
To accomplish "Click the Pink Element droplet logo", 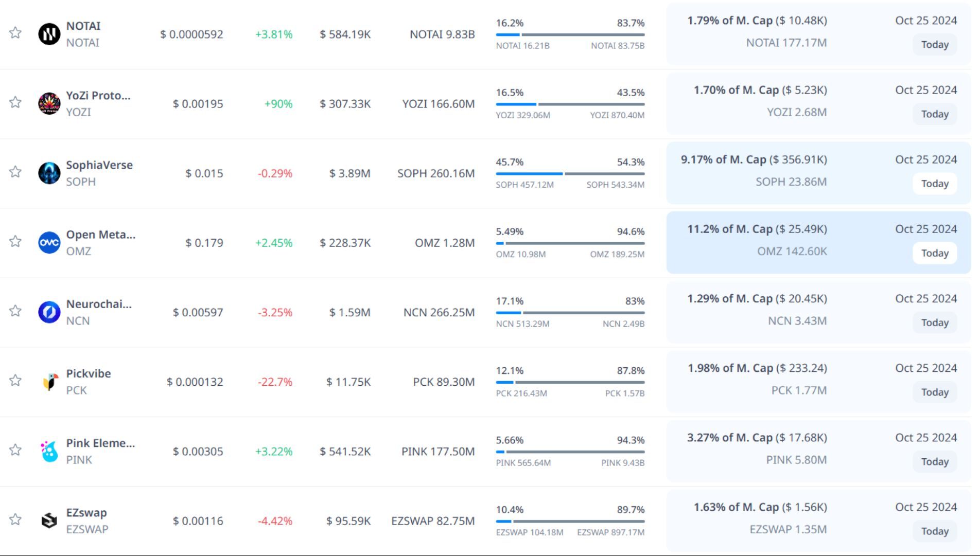I will [49, 451].
